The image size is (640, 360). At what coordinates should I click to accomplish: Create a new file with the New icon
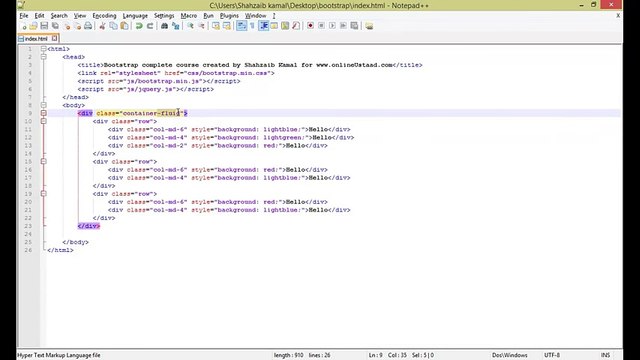tap(23, 26)
